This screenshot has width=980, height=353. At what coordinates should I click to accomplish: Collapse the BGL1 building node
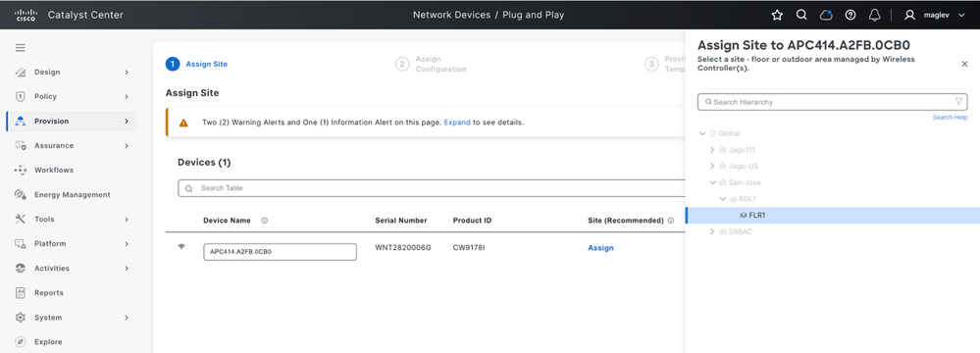point(723,199)
